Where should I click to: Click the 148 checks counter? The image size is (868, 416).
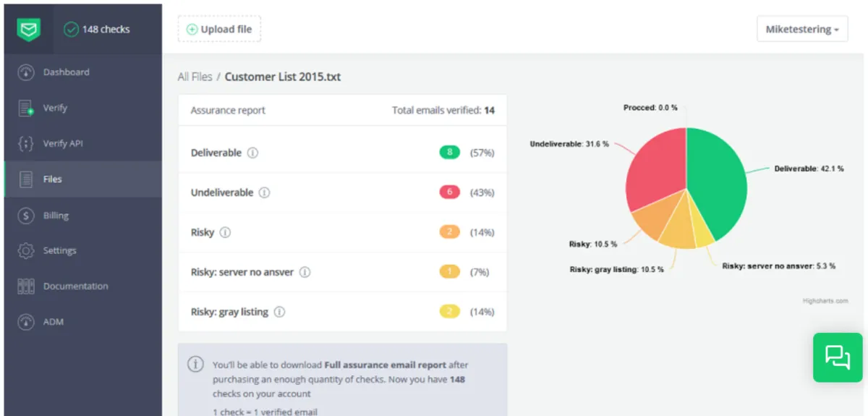97,30
